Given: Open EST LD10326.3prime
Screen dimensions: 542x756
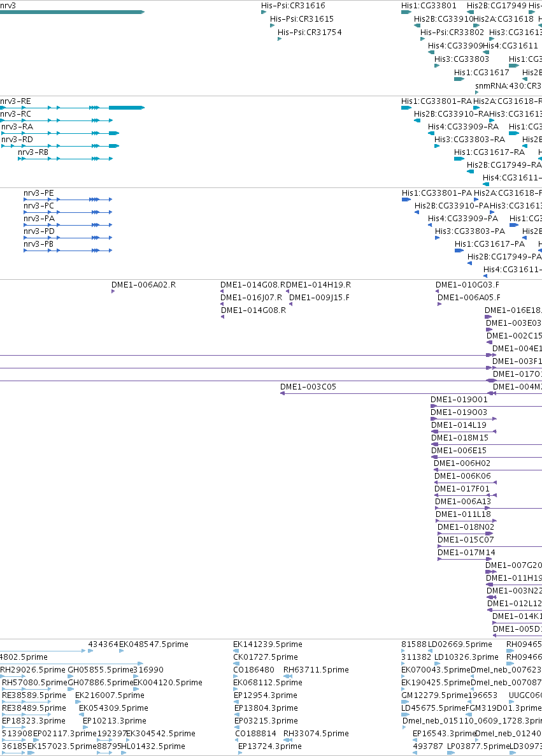Looking at the screenshot, I should [466, 657].
